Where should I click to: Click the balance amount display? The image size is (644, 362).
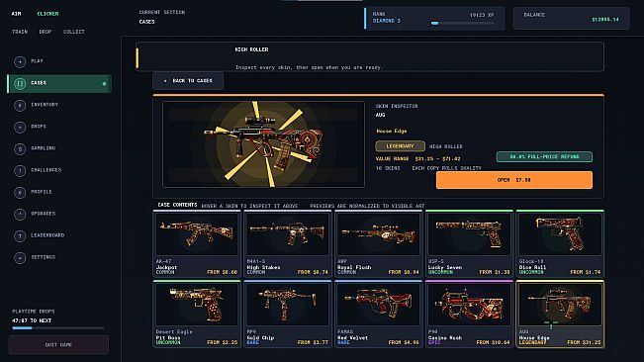605,20
